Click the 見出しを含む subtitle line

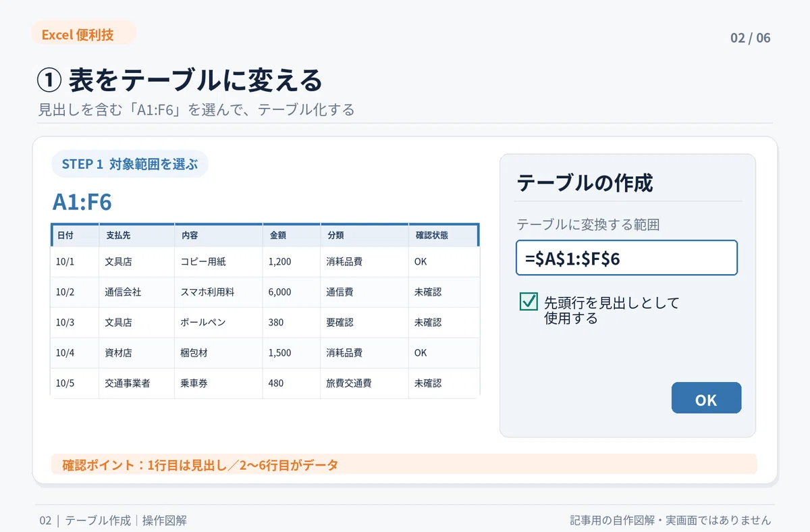pos(196,109)
